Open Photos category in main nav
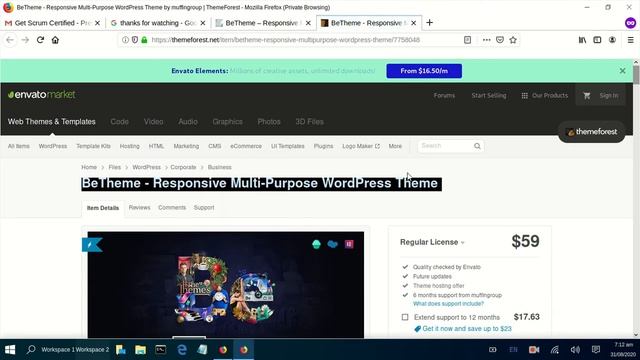Screen dimensions: 640x360 pyautogui.click(x=269, y=122)
